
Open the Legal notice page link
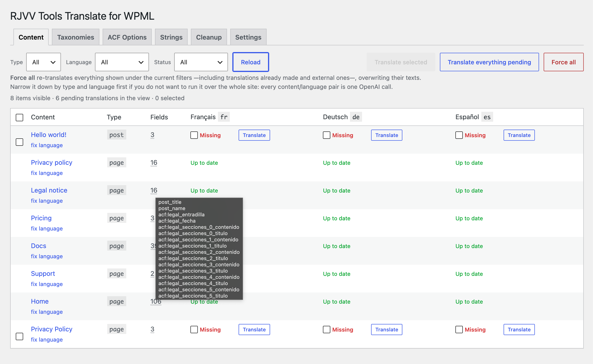49,190
